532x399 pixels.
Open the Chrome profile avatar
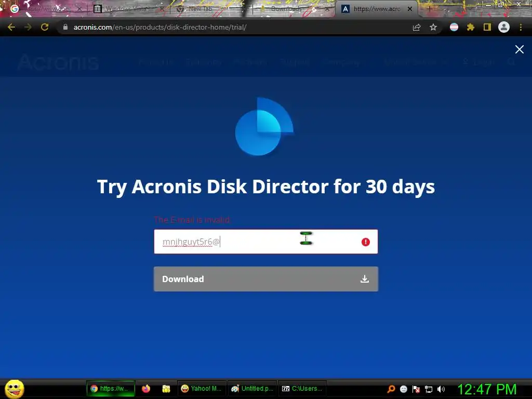(x=504, y=27)
